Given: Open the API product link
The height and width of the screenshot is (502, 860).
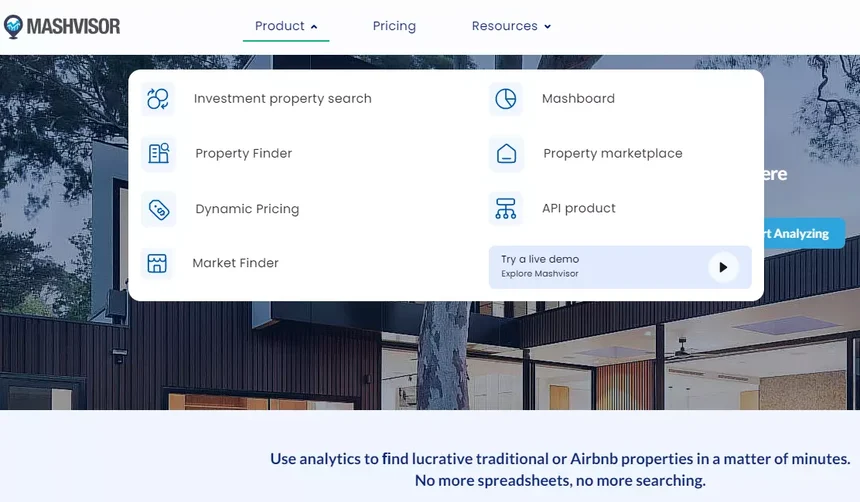Looking at the screenshot, I should 579,208.
